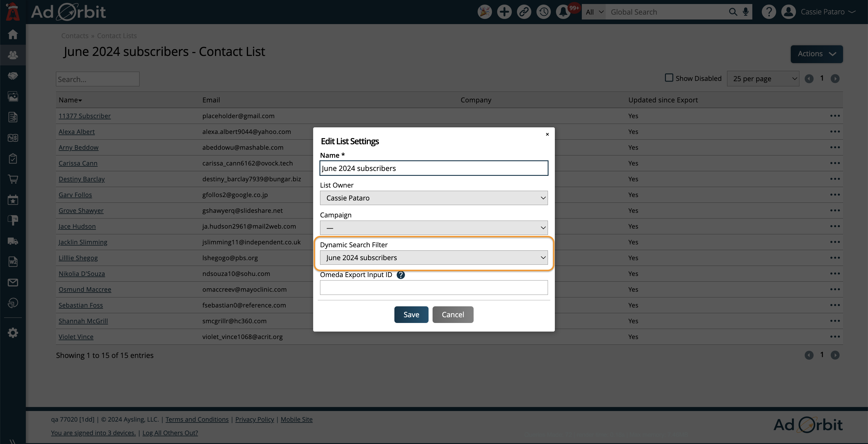This screenshot has height=444, width=868.
Task: Click the party popper celebration icon
Action: pos(485,12)
